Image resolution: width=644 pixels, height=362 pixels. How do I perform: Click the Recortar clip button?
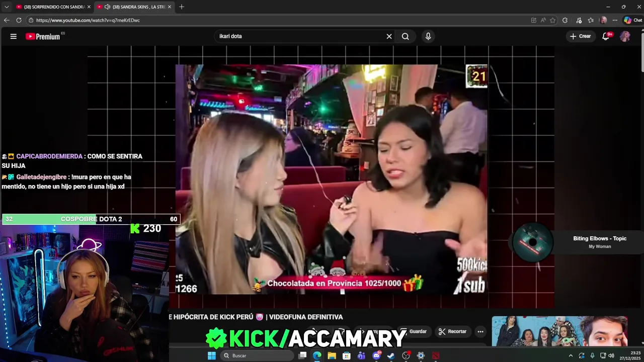pyautogui.click(x=452, y=331)
